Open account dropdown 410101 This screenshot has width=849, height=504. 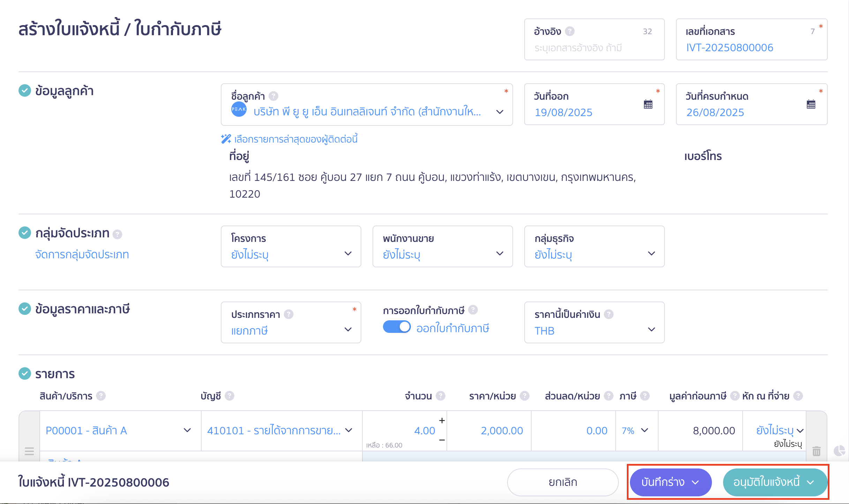pos(281,431)
